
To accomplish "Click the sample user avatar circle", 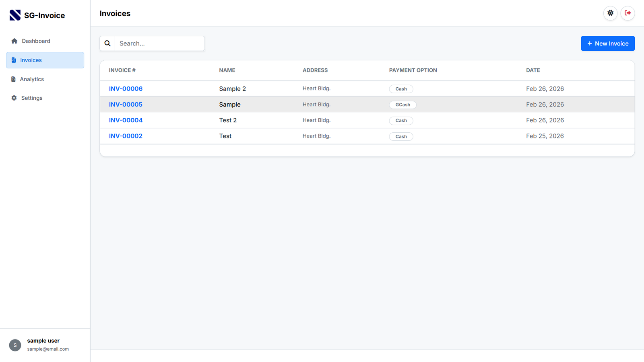I will point(15,345).
